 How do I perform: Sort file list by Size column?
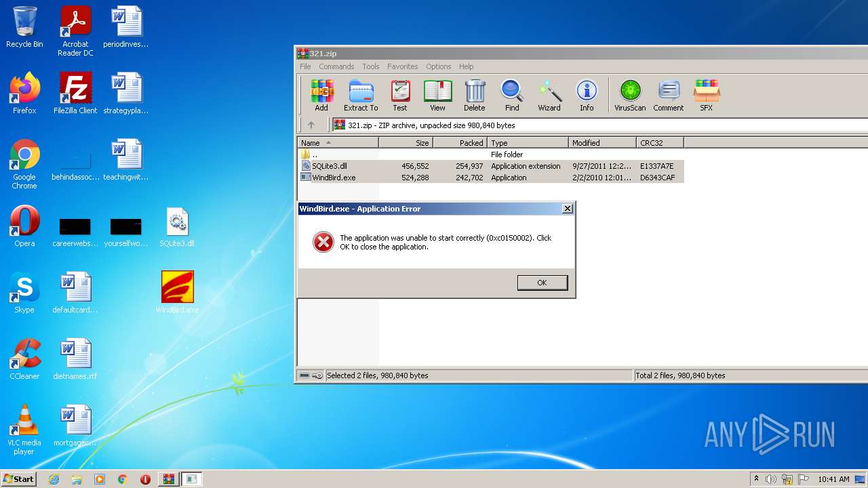(x=406, y=143)
